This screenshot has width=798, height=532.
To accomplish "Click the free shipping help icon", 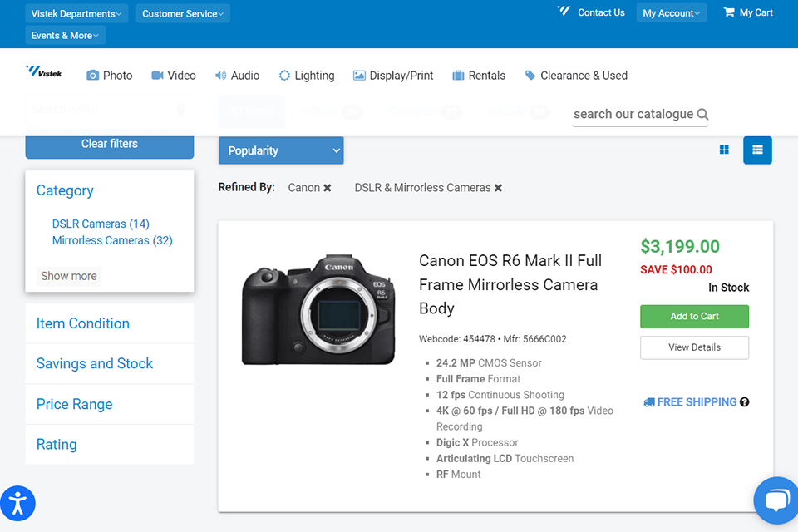I will 745,402.
